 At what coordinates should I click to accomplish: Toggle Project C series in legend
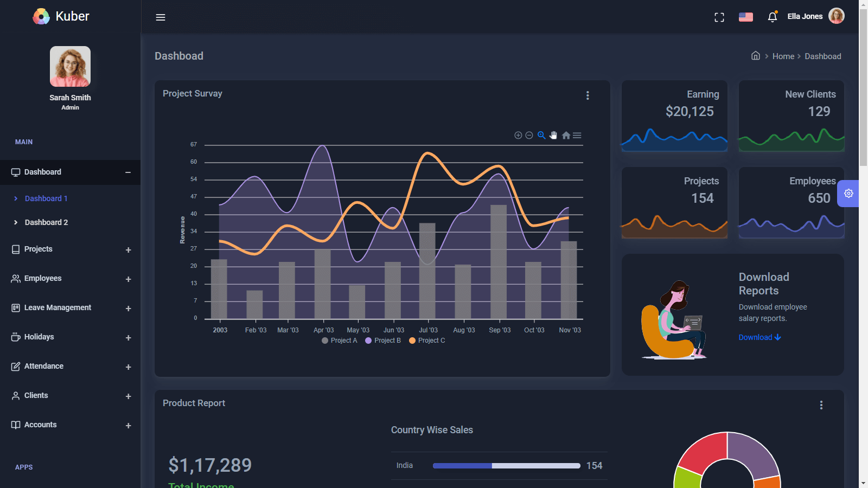click(x=427, y=341)
